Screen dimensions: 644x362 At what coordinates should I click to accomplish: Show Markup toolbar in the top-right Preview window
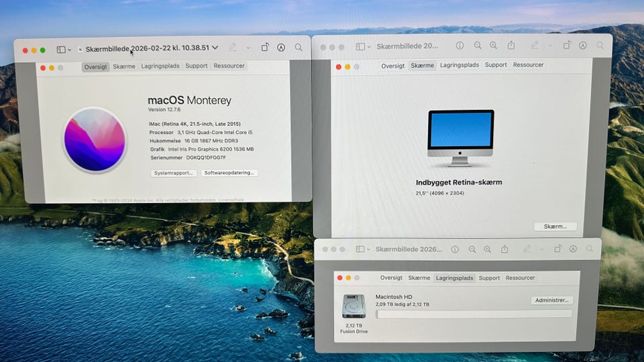[583, 46]
